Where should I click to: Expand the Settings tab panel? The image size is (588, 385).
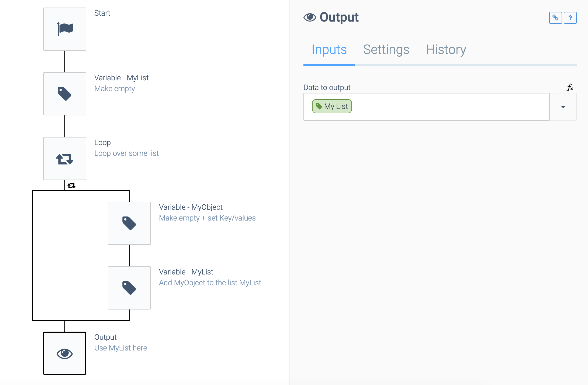(x=386, y=49)
